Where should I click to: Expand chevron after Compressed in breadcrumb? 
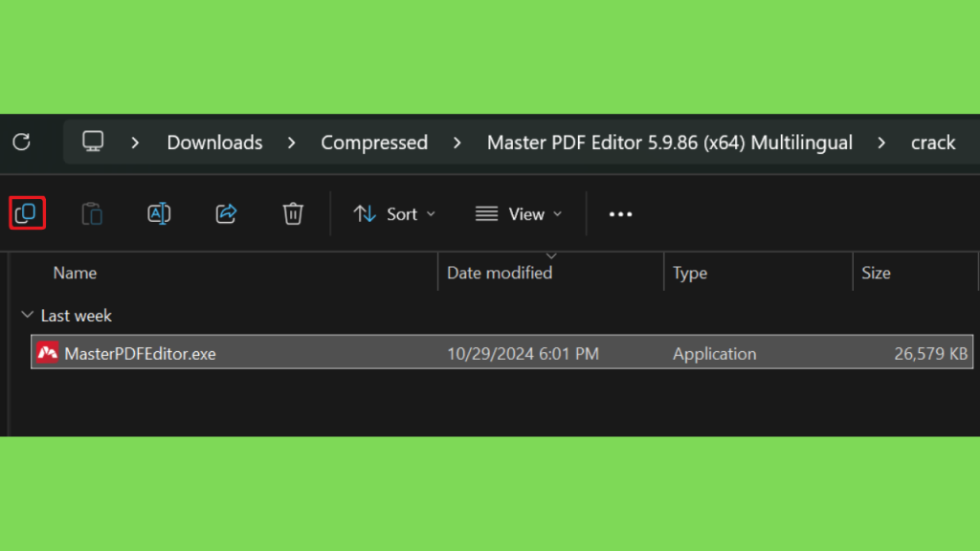point(457,143)
